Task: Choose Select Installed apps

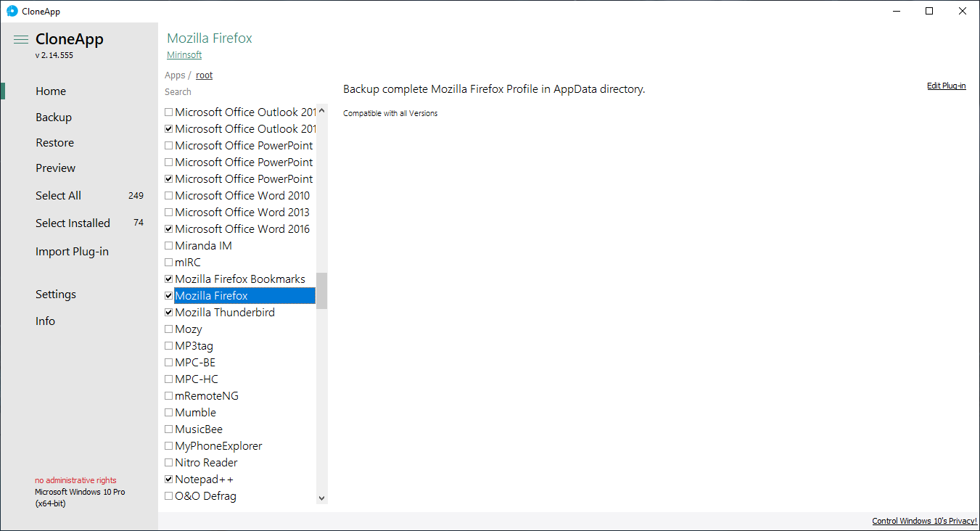Action: point(73,223)
